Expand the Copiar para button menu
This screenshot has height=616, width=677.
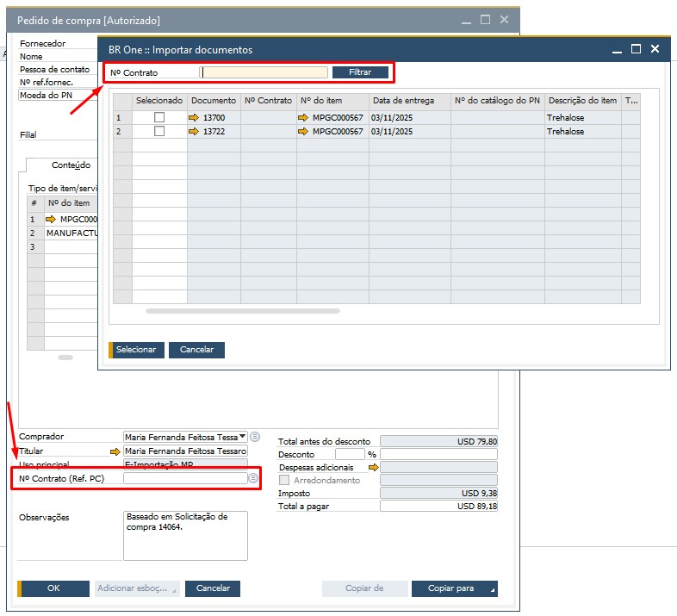(x=493, y=589)
